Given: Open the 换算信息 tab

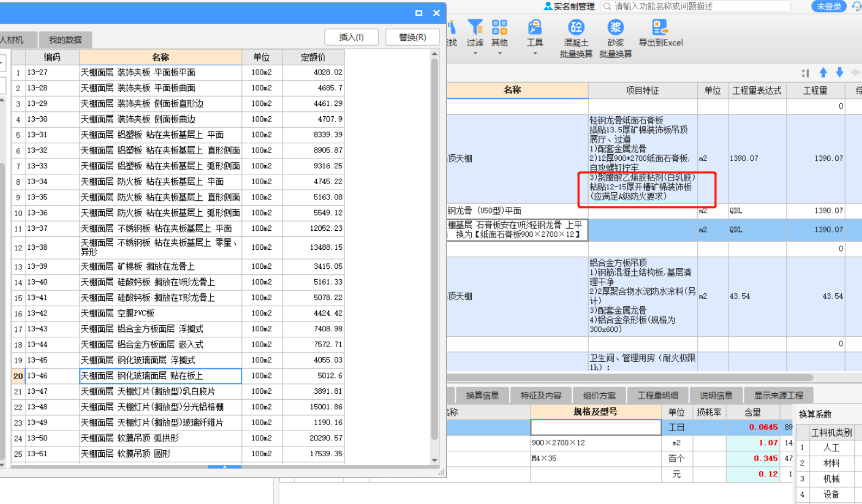Looking at the screenshot, I should click(x=482, y=395).
